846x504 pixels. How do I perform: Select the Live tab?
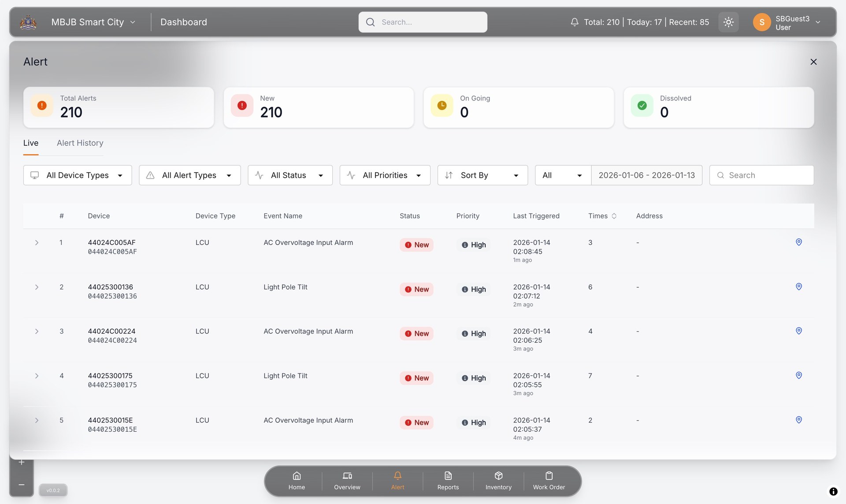coord(31,143)
